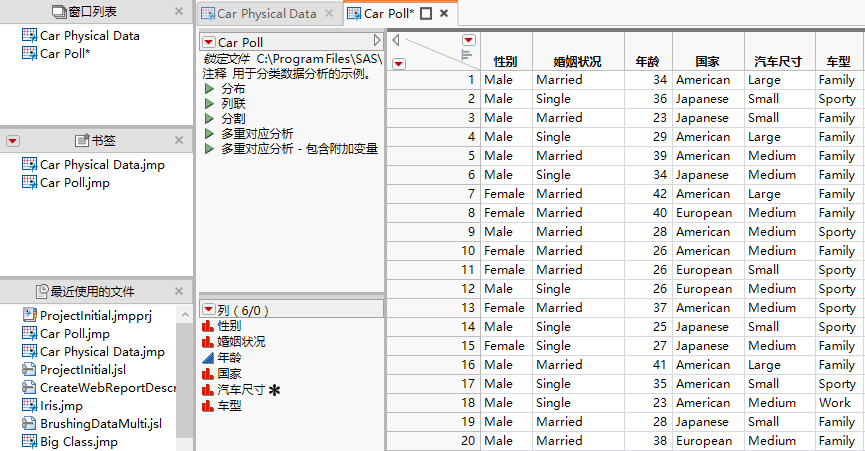Run the 多重对应分析 - 包含附加变量 script triangle
This screenshot has height=451, width=865.
click(209, 148)
